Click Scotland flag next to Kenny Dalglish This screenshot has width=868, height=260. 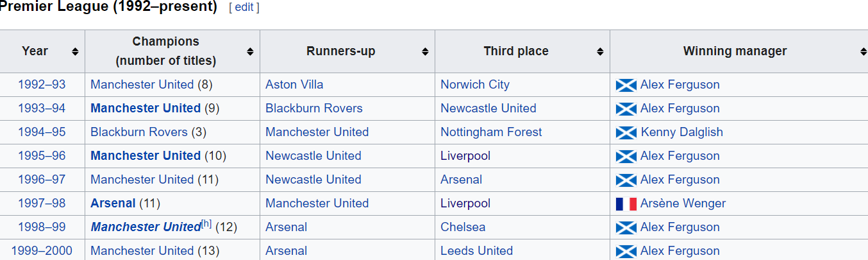pyautogui.click(x=626, y=132)
